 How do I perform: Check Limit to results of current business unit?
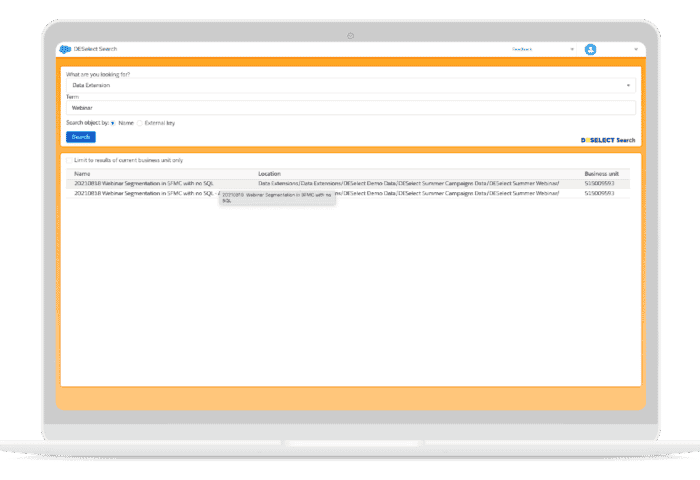coord(68,160)
